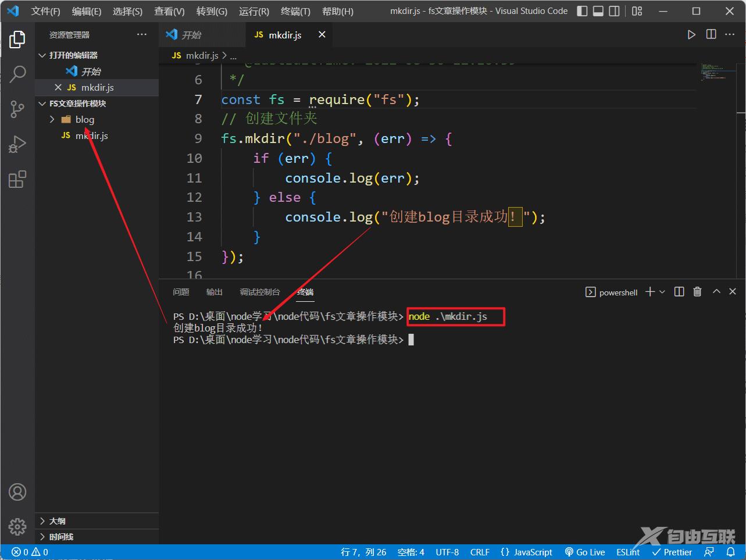Click the 资源管理器 panel title
This screenshot has height=560, width=746.
[69, 35]
